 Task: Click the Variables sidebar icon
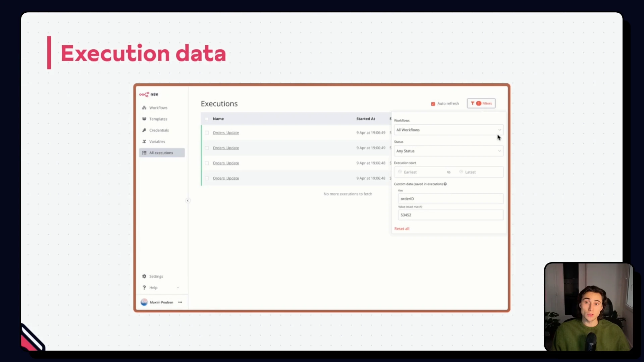point(144,142)
